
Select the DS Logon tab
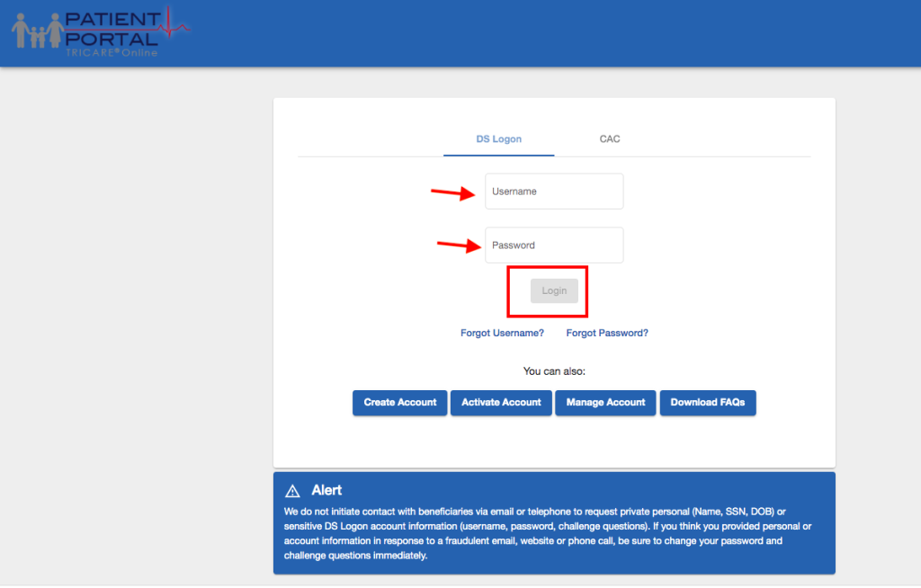[498, 139]
